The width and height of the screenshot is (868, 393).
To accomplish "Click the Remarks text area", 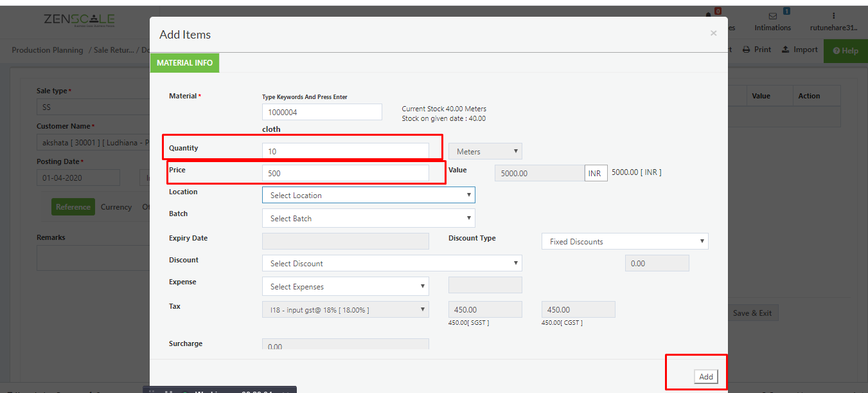I will point(93,258).
